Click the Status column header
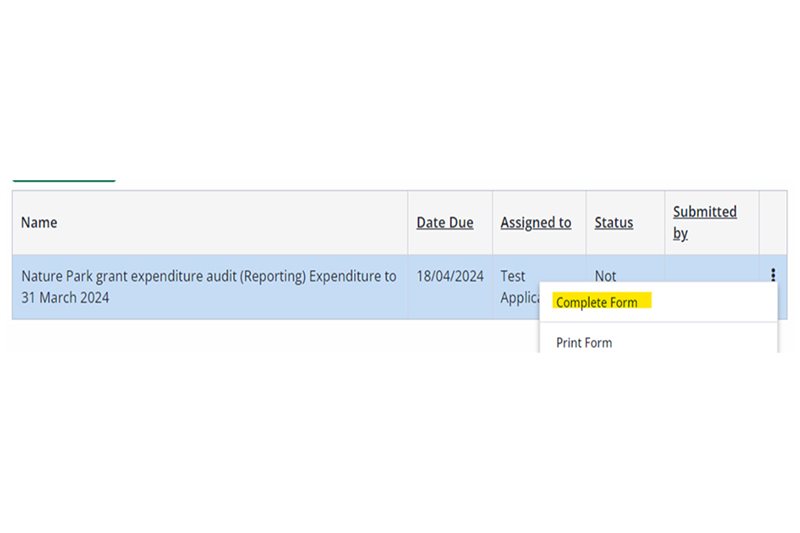This screenshot has height=533, width=800. point(614,223)
